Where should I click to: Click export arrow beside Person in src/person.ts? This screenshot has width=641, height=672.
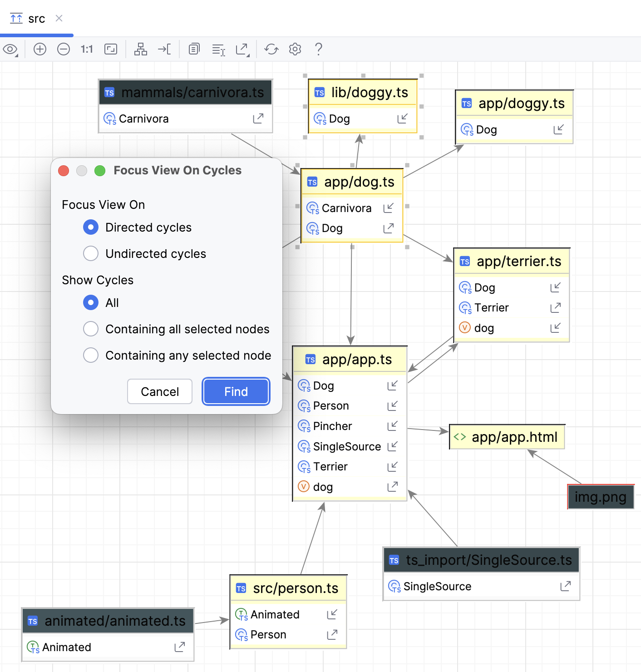(x=332, y=634)
